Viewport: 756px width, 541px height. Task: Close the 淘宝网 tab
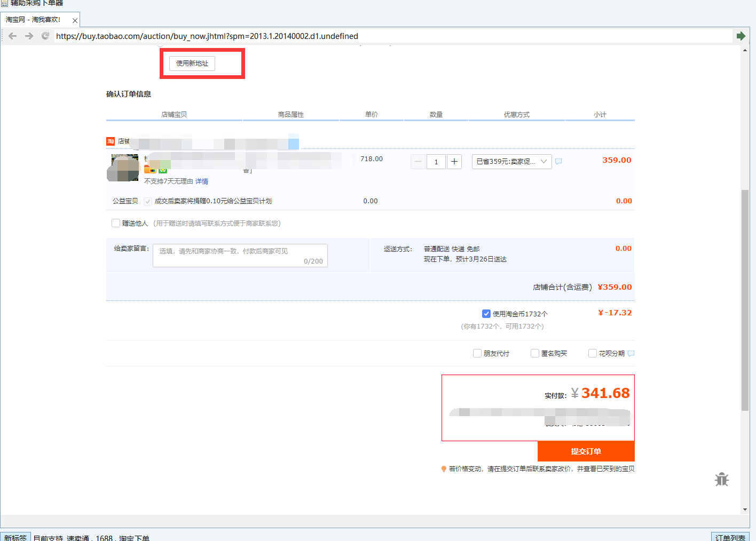tap(75, 20)
